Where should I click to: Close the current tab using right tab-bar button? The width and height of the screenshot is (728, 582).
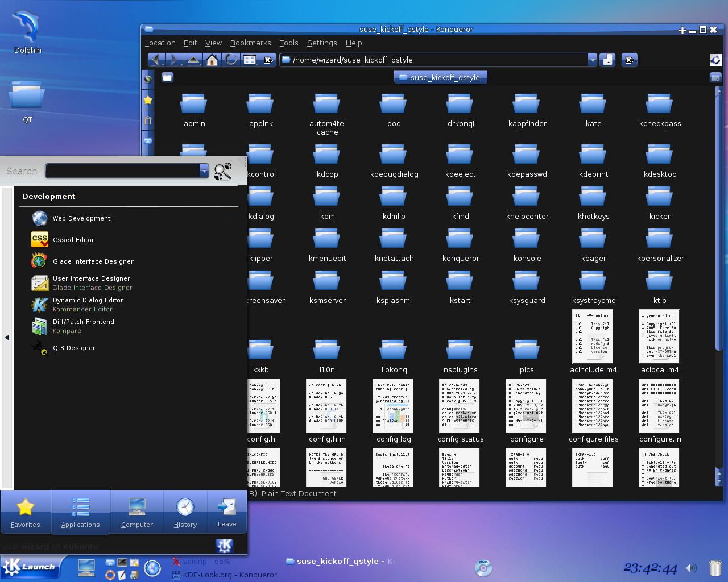coord(715,77)
